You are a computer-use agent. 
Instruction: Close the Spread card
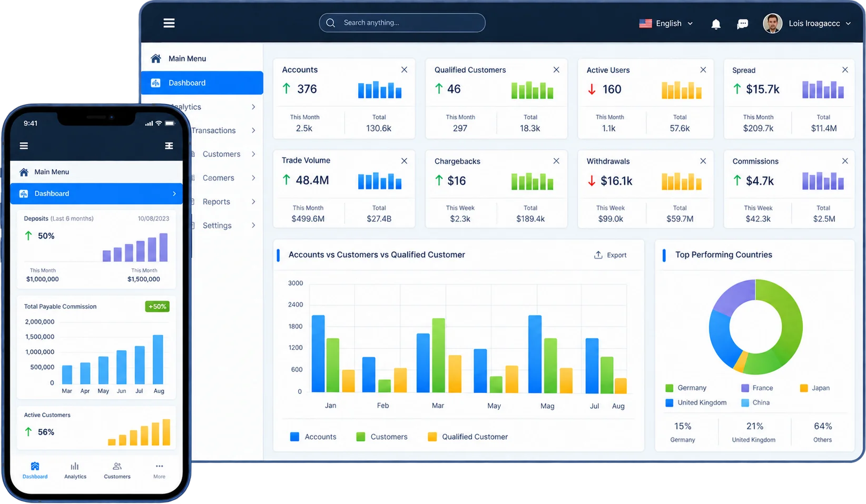tap(845, 70)
